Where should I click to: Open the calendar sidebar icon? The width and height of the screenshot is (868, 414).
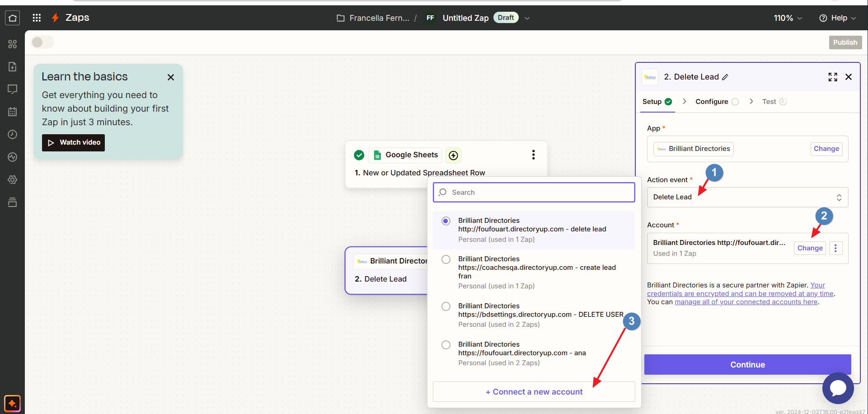pos(12,112)
